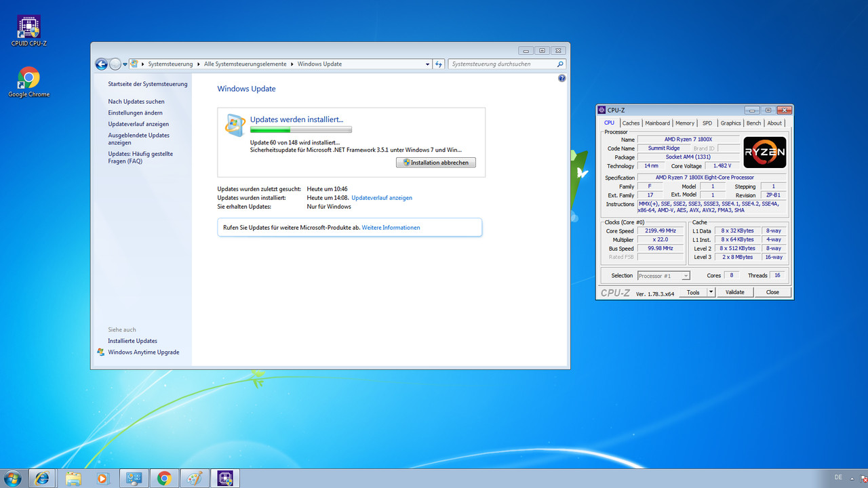Click the update installation progress bar
Screen dimensions: 868x488
[301, 129]
